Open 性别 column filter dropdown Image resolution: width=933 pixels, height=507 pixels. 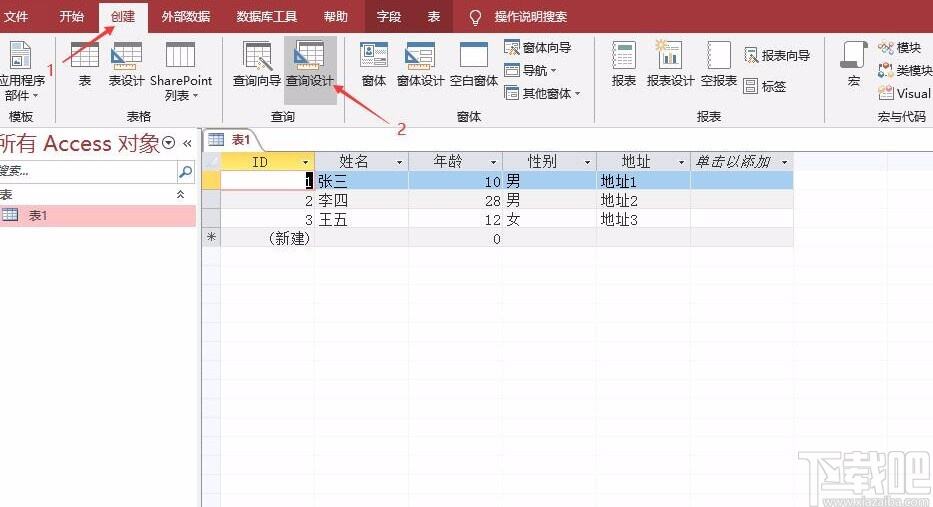587,162
